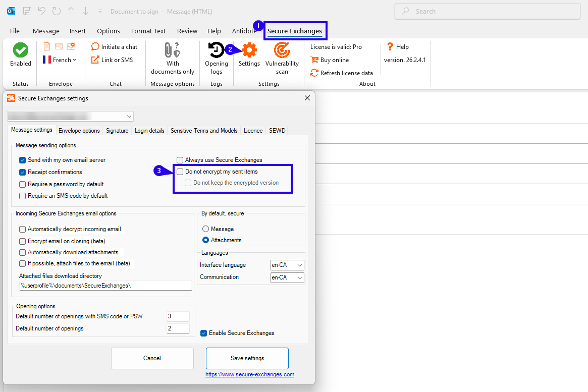The image size is (588, 392).
Task: Switch to the Insert ribbon tab
Action: pos(78,31)
